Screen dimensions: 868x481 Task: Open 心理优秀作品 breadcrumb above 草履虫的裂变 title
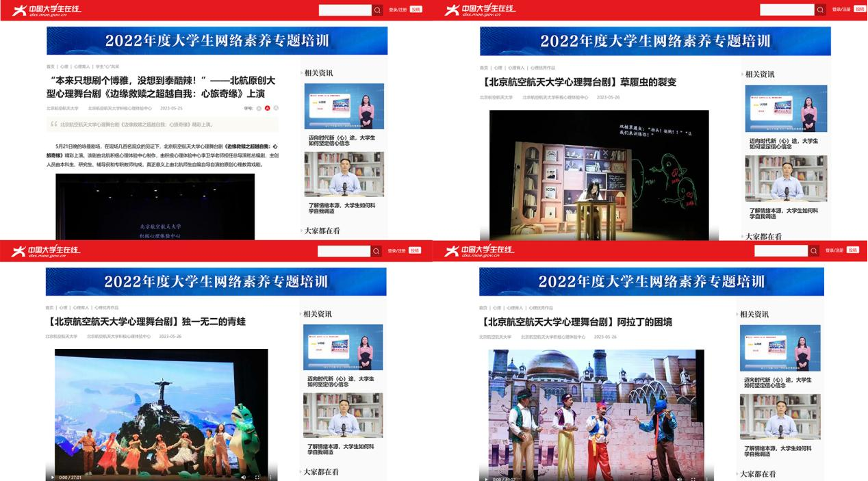pyautogui.click(x=542, y=68)
